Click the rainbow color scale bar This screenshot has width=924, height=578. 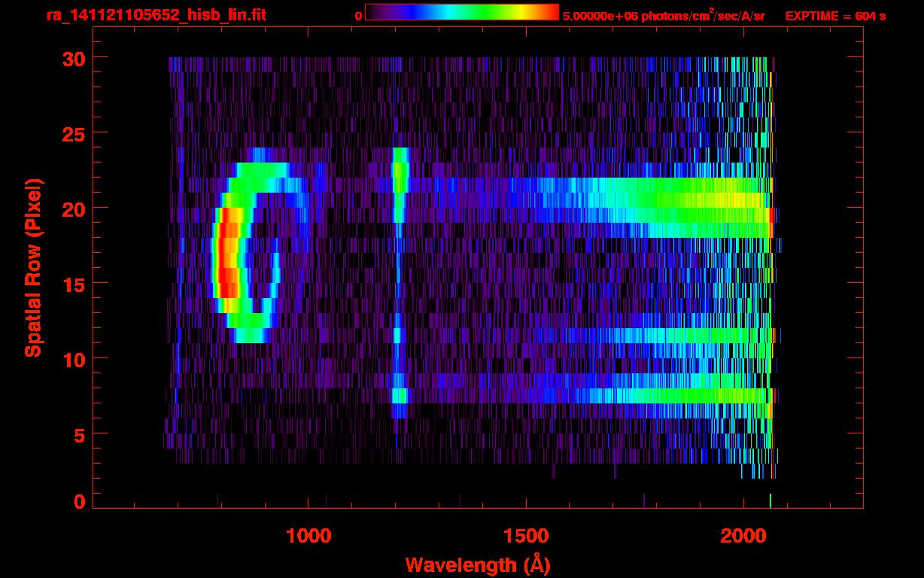tap(462, 12)
